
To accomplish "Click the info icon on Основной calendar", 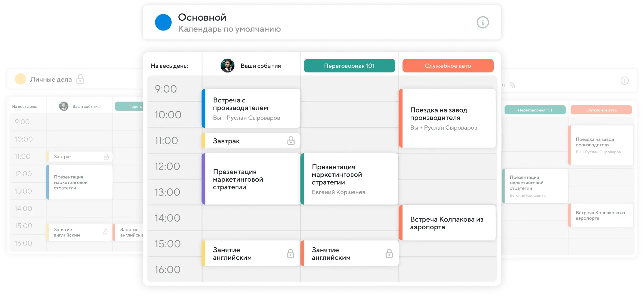I will [x=483, y=22].
